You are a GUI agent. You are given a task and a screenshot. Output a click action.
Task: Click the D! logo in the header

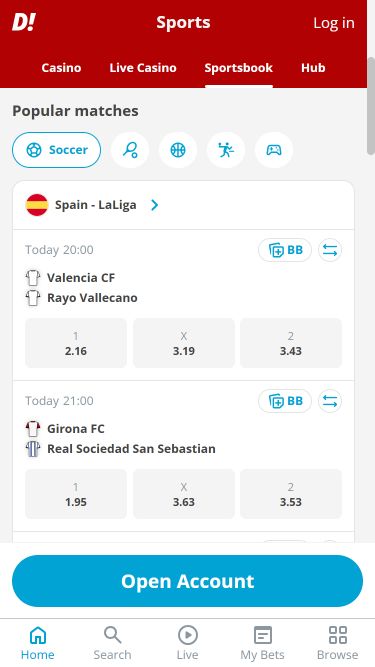pos(23,22)
